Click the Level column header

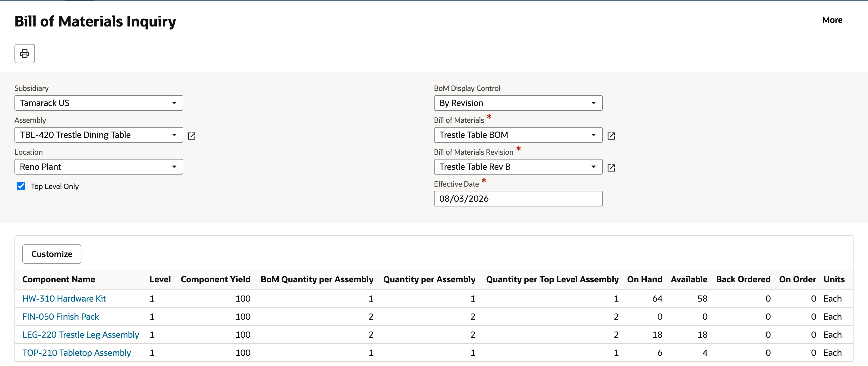coord(160,279)
